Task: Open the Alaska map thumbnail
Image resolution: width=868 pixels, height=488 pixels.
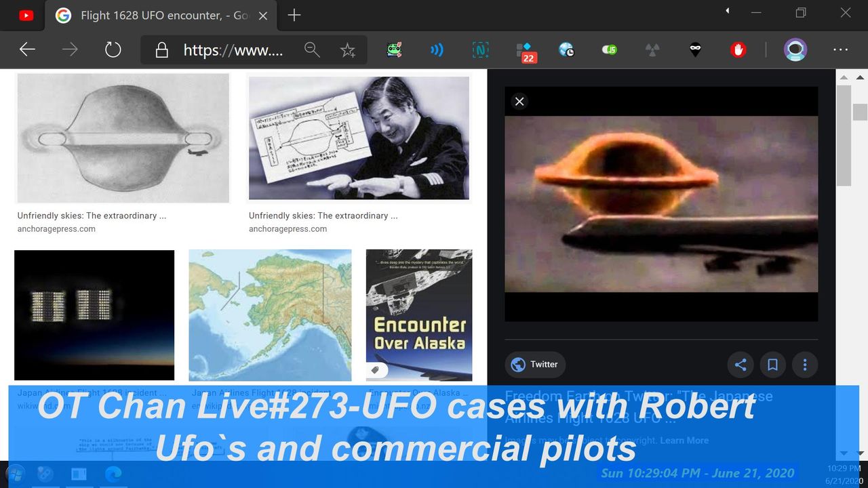Action: tap(270, 315)
